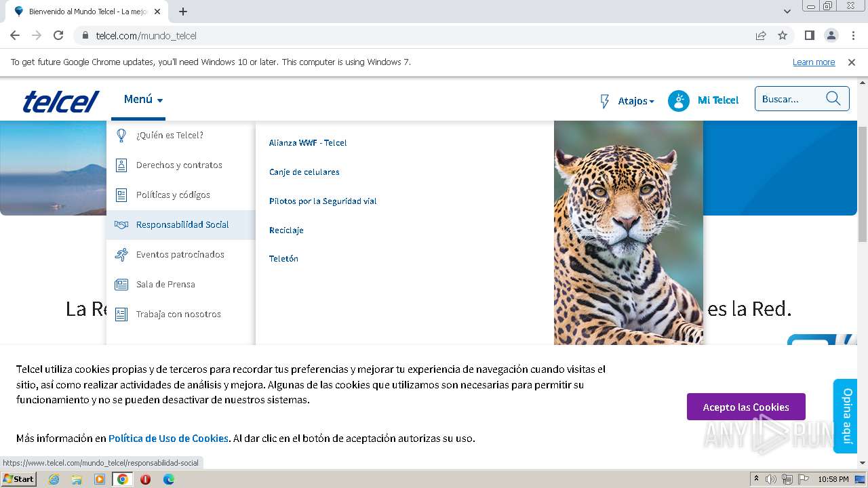Click the volume icon in system tray
The width and height of the screenshot is (868, 488).
tap(771, 479)
